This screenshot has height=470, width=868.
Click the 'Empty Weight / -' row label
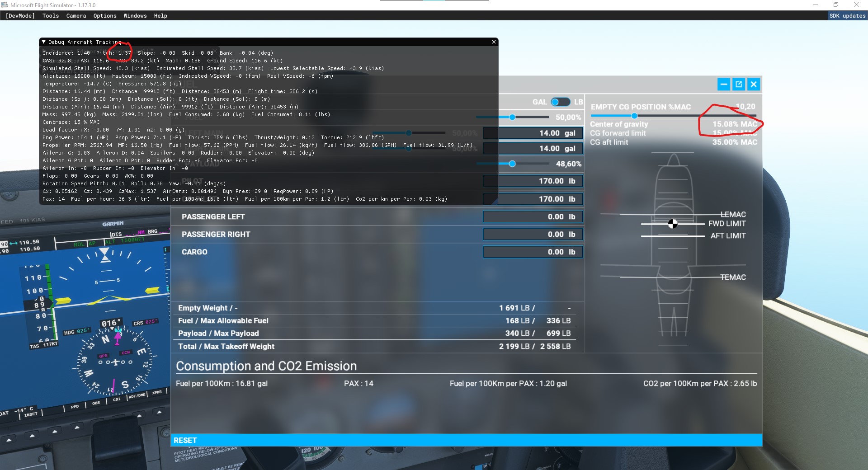click(x=208, y=308)
